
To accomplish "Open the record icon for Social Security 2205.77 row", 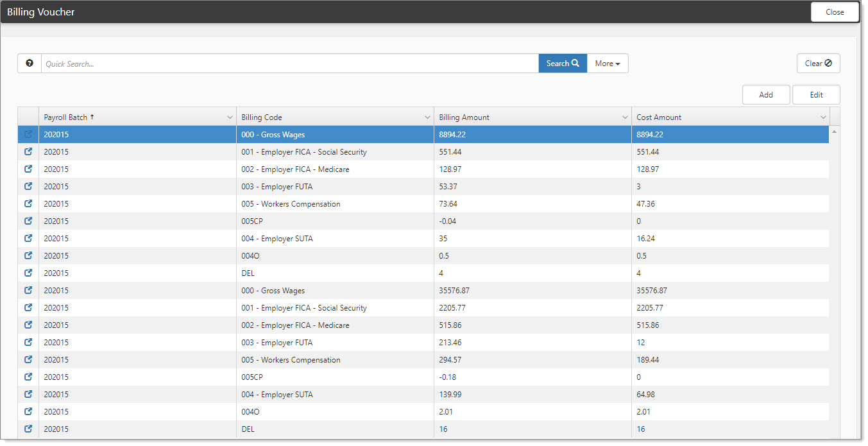I will pos(28,308).
